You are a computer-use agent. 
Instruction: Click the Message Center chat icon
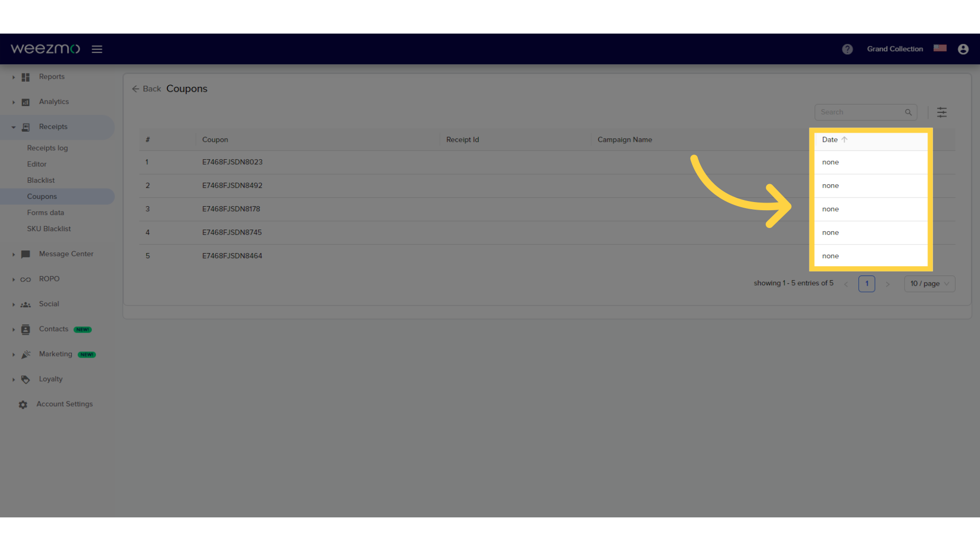pyautogui.click(x=26, y=254)
